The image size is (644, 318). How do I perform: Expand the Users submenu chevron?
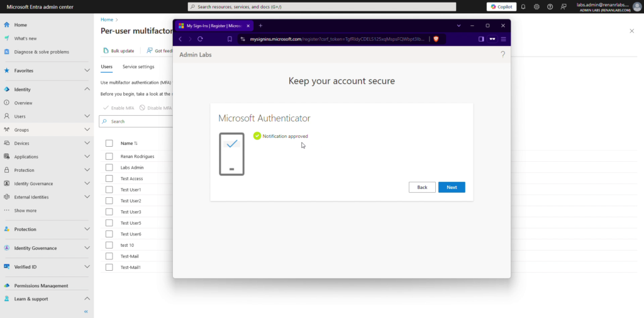87,116
